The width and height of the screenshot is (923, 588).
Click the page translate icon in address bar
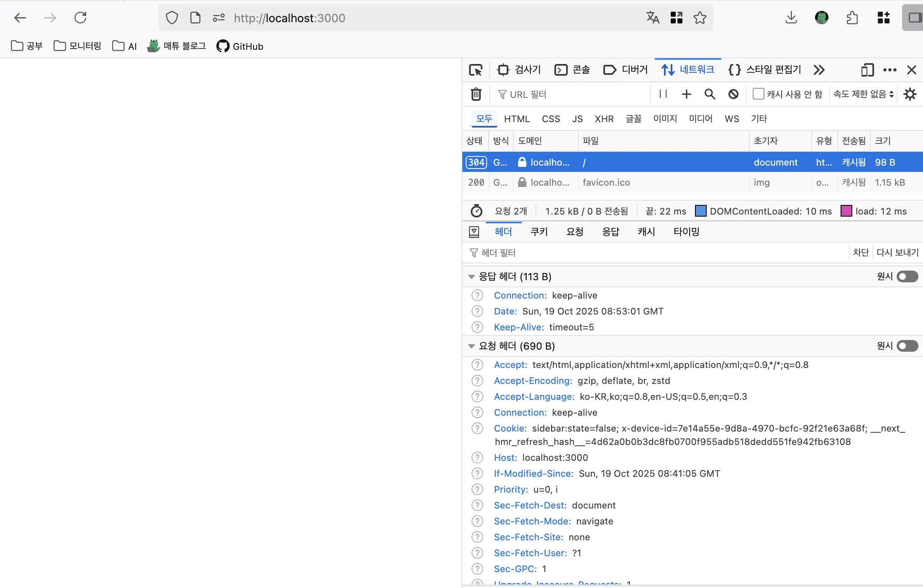coord(653,18)
